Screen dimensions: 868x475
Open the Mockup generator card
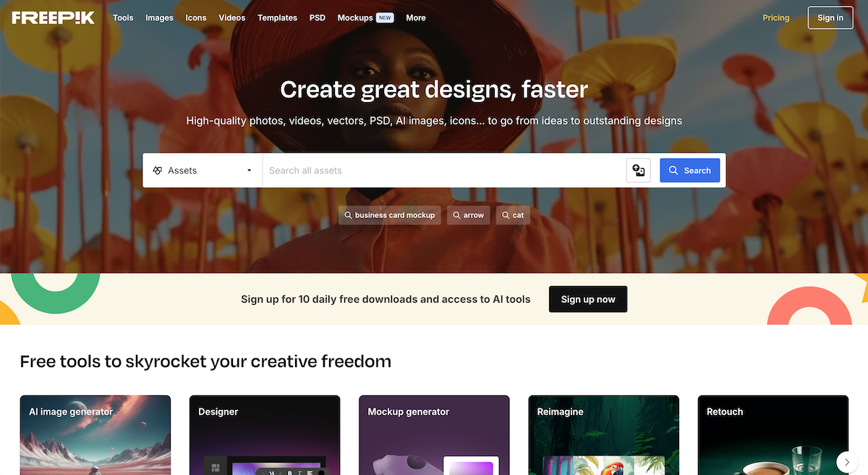pyautogui.click(x=434, y=435)
